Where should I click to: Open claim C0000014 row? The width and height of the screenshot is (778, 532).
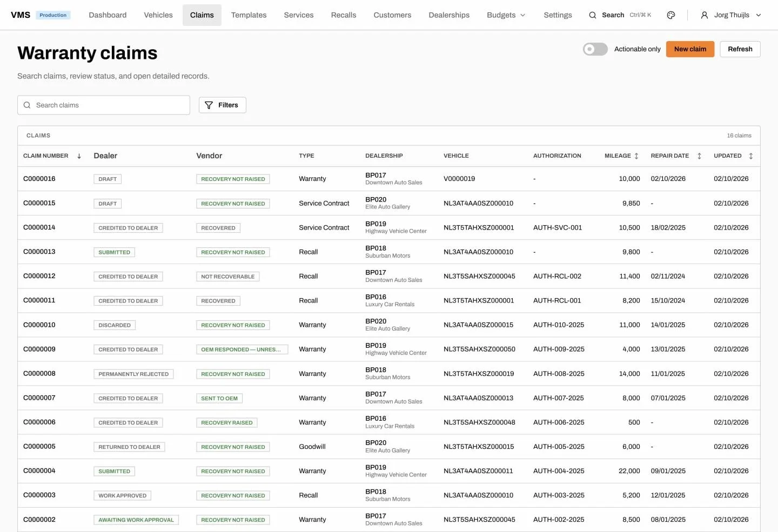pyautogui.click(x=389, y=228)
